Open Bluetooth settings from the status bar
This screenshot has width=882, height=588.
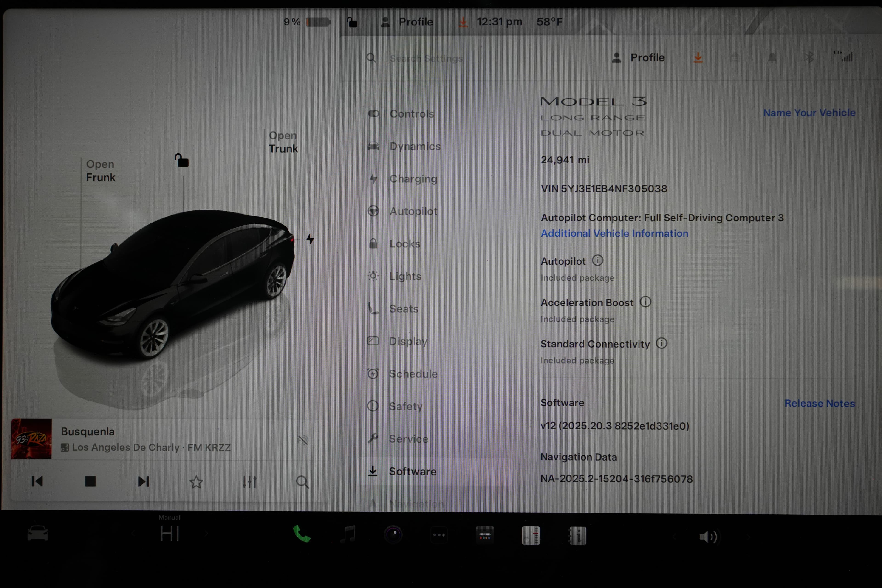[x=810, y=57]
